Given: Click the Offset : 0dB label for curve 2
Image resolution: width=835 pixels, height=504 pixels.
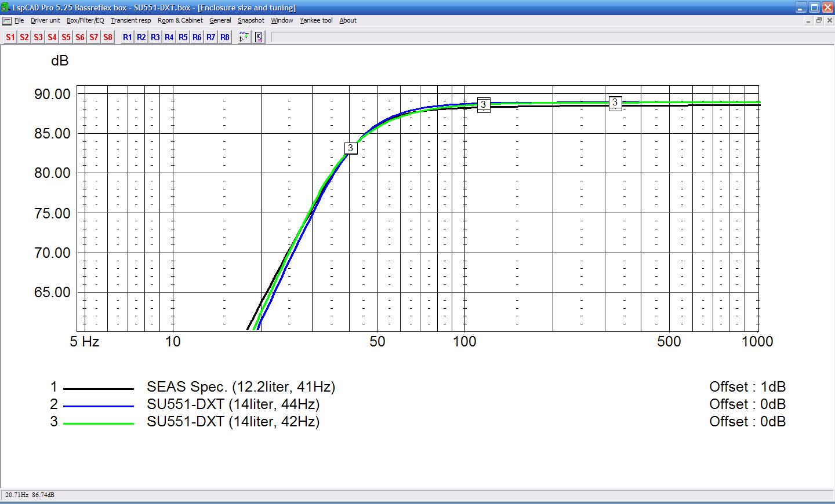Looking at the screenshot, I should click(x=747, y=404).
